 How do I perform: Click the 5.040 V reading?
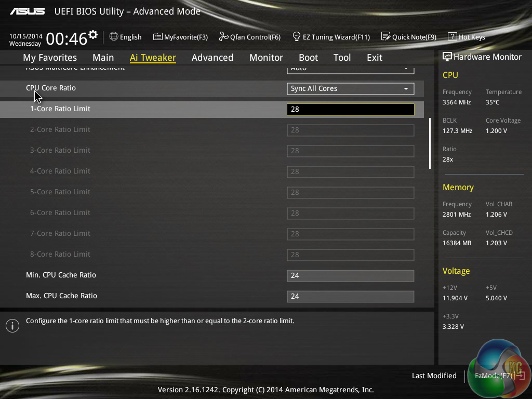[x=496, y=298]
